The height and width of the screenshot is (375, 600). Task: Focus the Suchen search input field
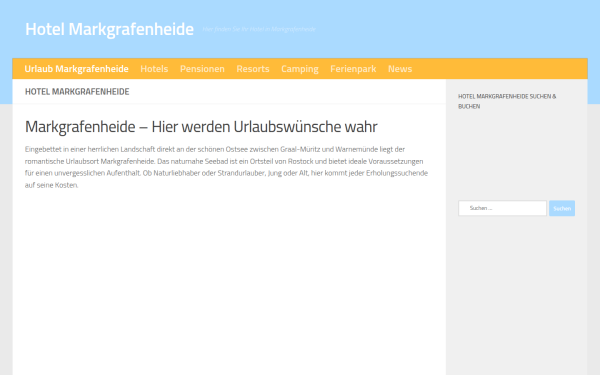pos(502,208)
